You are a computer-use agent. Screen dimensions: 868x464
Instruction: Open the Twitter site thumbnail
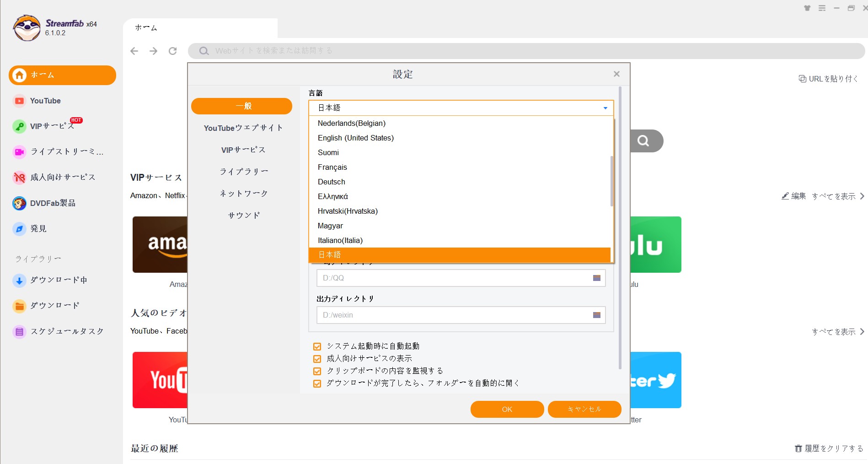click(656, 380)
